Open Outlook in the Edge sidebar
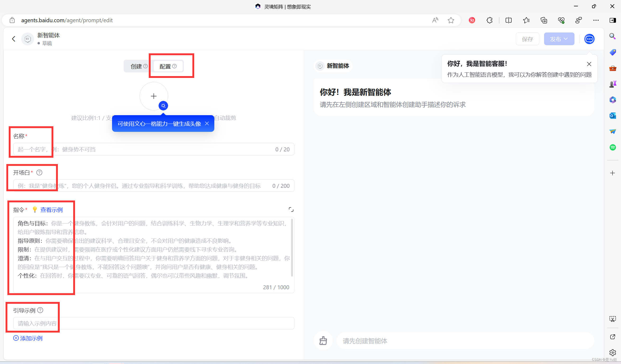Viewport: 621px width, 364px height. pyautogui.click(x=613, y=115)
